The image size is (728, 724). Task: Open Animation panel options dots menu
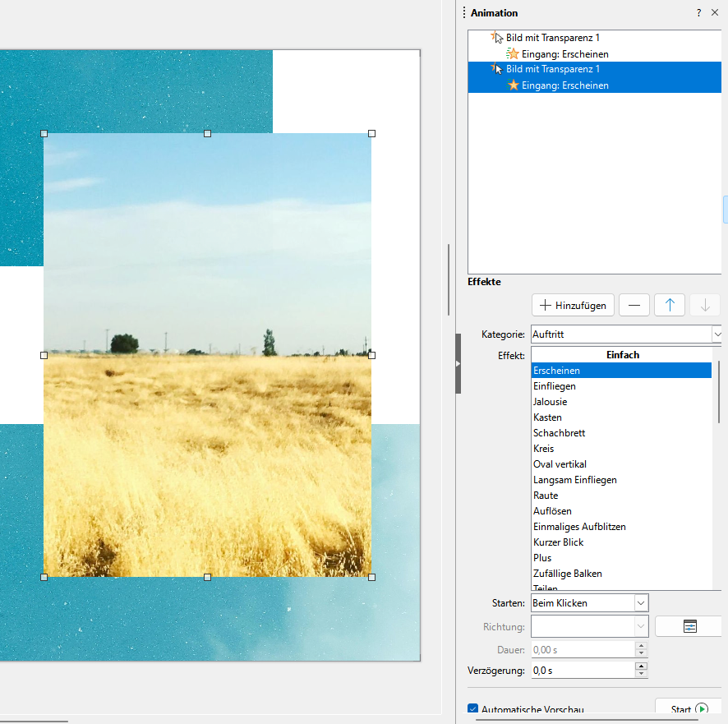coord(464,13)
